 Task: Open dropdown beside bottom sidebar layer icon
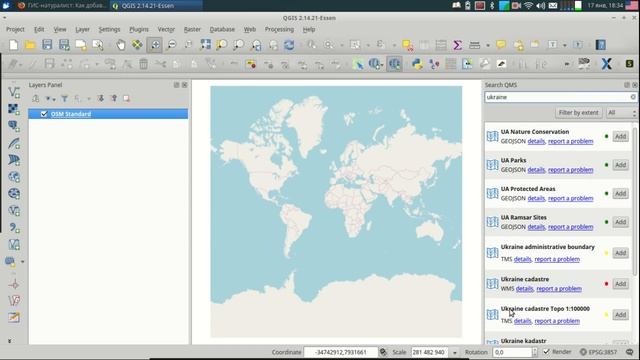[22, 262]
